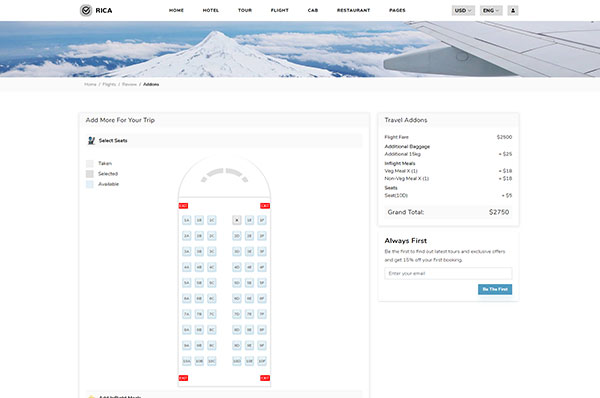600x398 pixels.
Task: Select seat 1C
Action: (212, 220)
